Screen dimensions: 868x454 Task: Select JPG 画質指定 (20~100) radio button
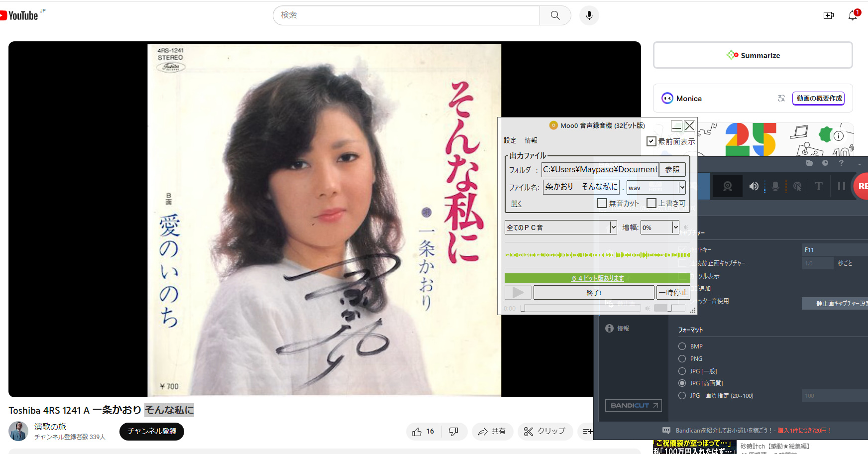coord(682,395)
